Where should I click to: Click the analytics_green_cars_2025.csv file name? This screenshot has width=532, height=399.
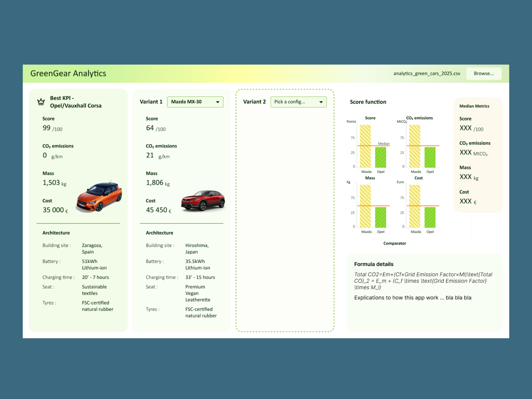point(427,73)
